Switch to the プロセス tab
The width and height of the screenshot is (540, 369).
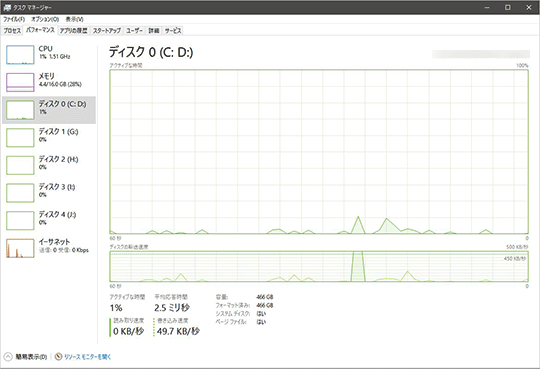[x=12, y=31]
